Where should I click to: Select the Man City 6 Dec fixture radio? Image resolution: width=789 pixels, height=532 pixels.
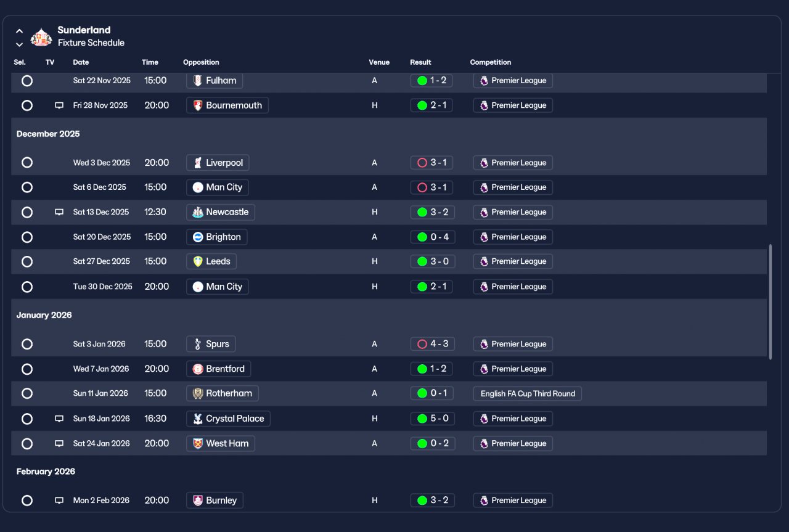click(27, 187)
